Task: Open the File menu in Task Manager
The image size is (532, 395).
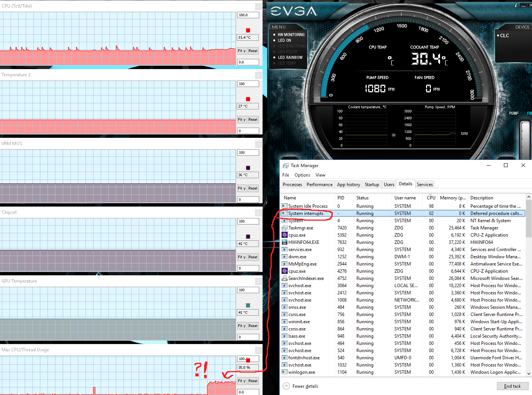Action: tap(286, 175)
